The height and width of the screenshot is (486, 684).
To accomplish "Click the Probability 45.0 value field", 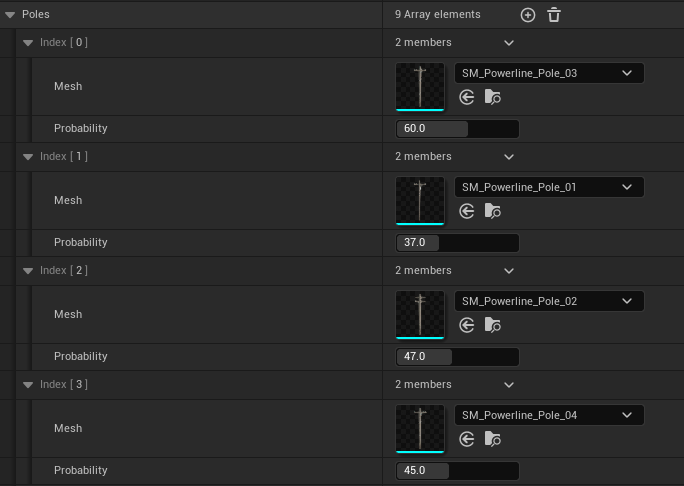I will (x=458, y=471).
